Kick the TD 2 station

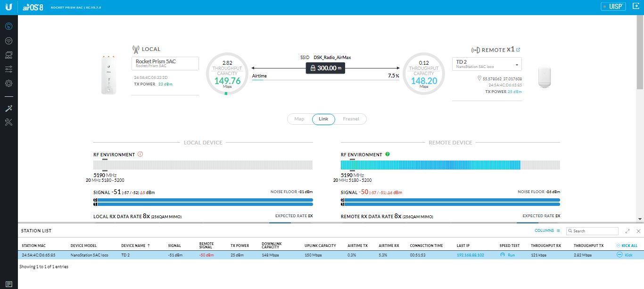click(x=625, y=255)
